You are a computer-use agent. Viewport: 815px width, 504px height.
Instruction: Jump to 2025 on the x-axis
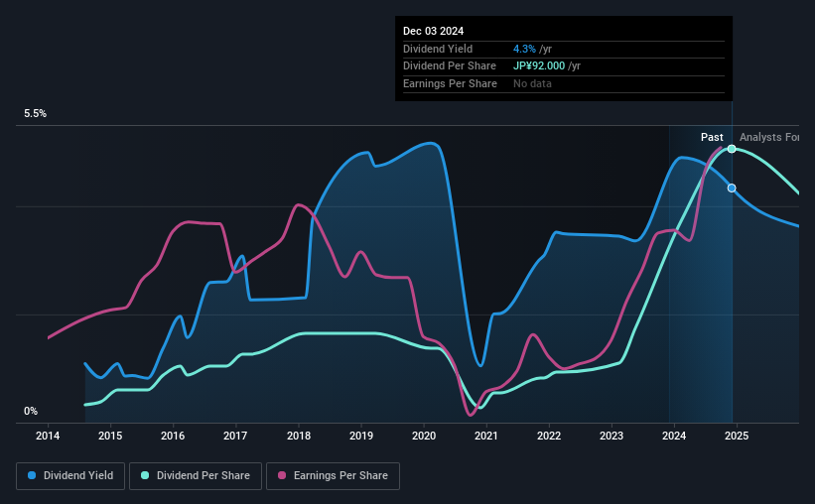tap(737, 436)
